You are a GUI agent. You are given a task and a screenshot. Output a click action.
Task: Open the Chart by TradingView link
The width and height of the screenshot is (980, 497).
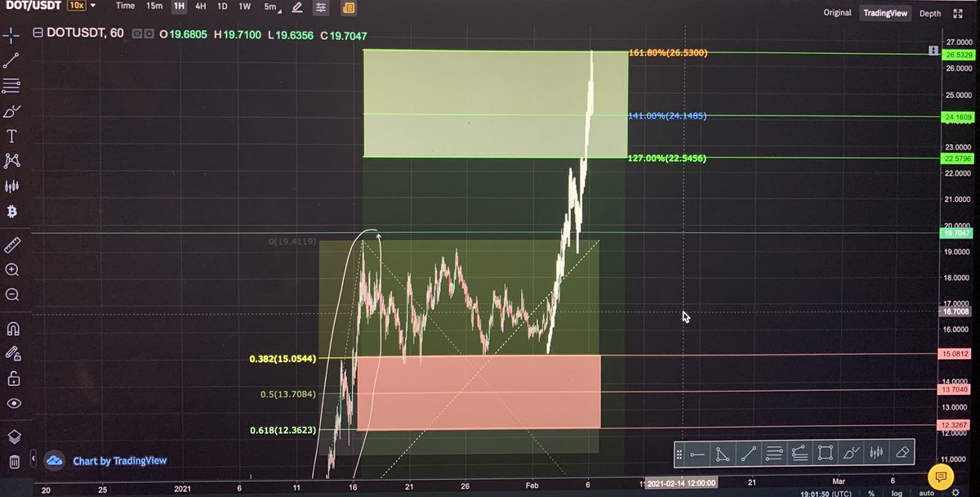click(x=119, y=461)
